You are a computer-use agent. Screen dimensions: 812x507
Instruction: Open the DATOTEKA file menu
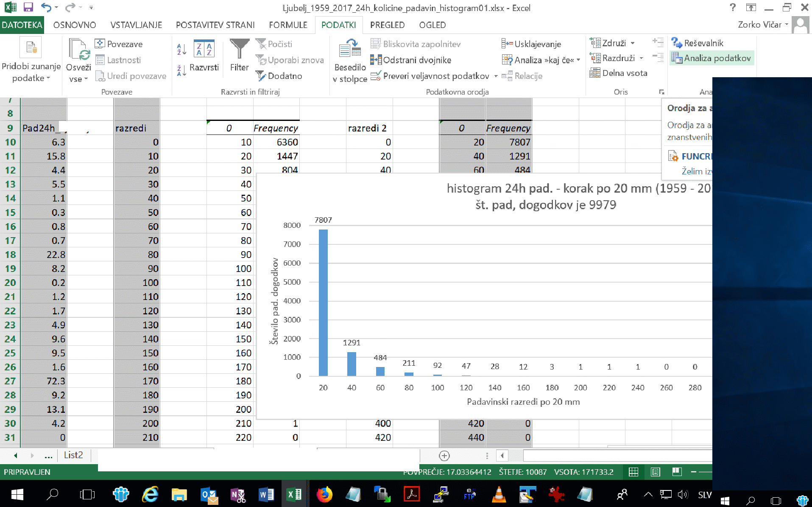point(22,25)
